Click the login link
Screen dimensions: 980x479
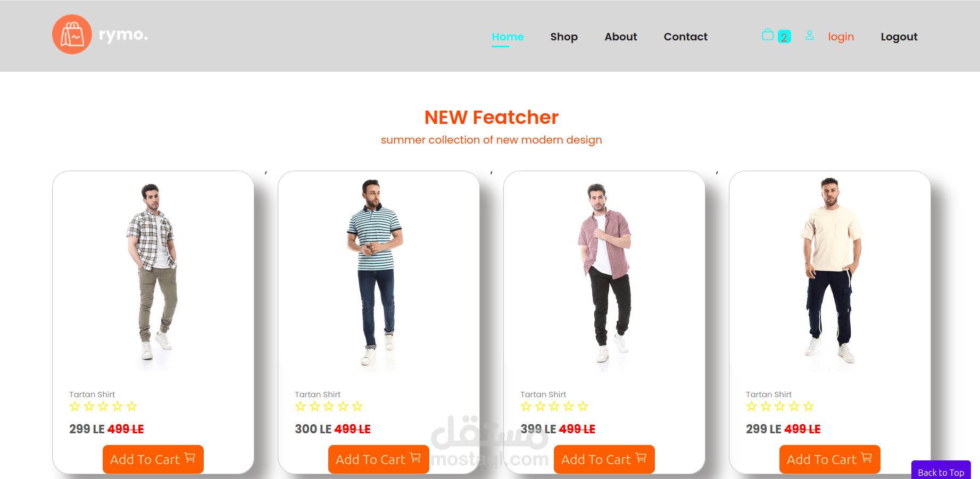pyautogui.click(x=841, y=37)
